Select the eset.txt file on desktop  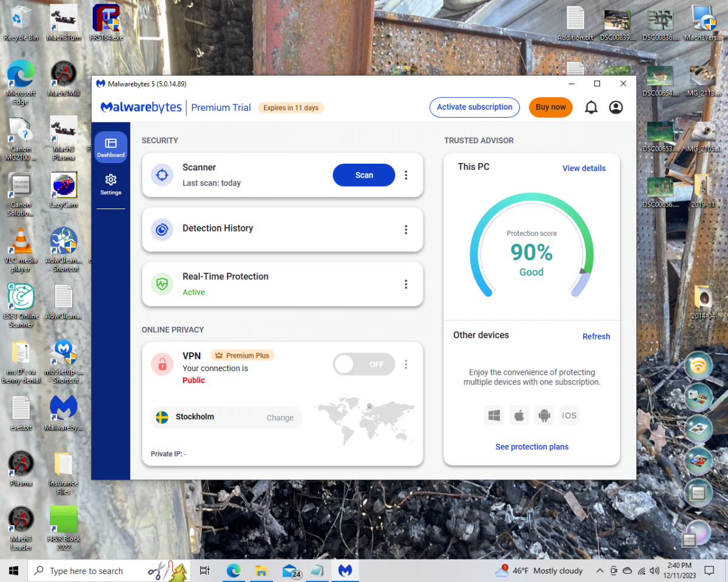point(21,413)
